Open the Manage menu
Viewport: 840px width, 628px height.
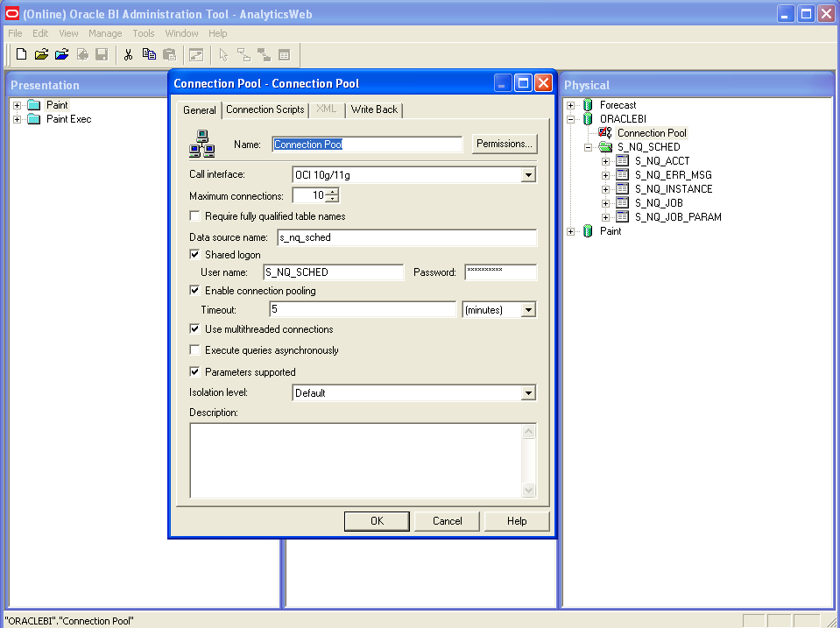click(105, 33)
